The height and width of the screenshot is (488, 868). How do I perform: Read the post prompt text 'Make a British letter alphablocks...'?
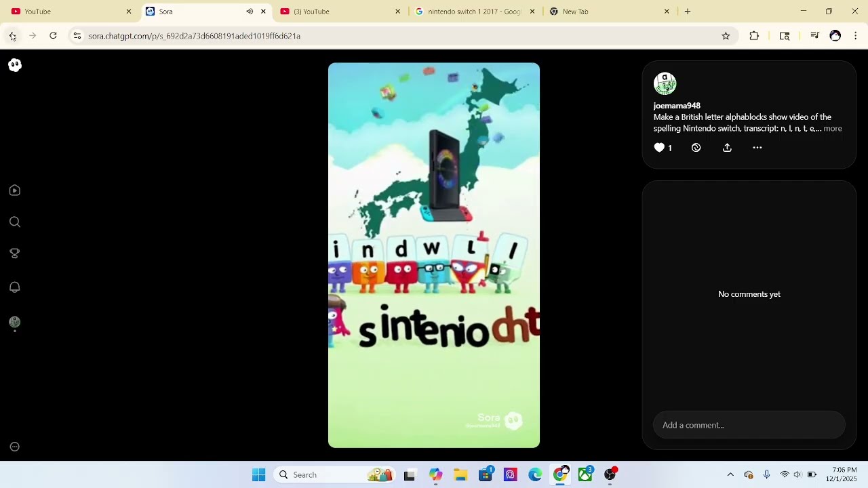pos(743,123)
